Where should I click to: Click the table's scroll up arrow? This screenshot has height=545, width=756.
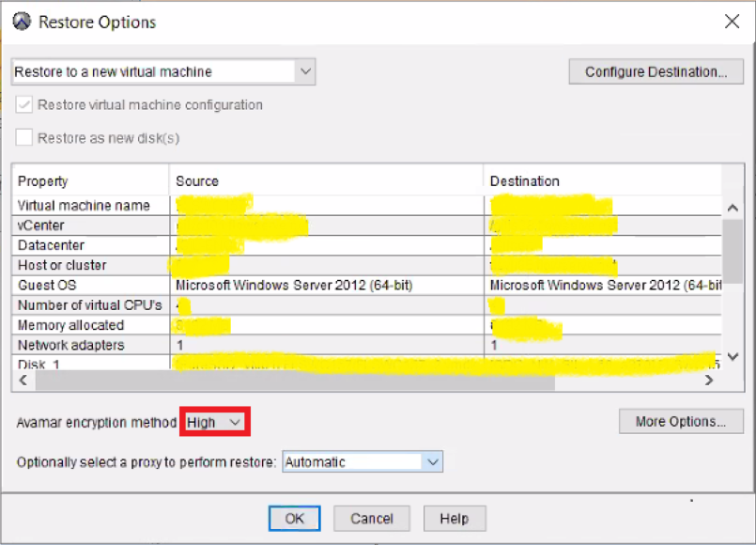pyautogui.click(x=733, y=208)
